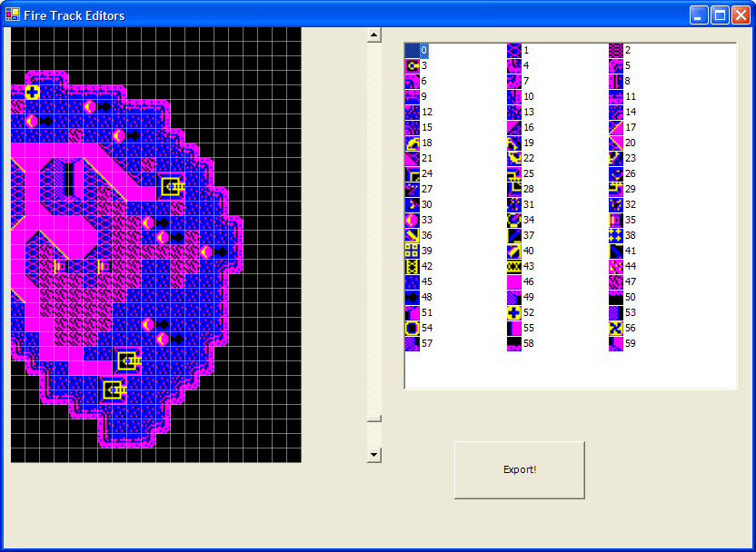The image size is (756, 552).
Task: Select tile icon numbered 3
Action: pos(413,65)
